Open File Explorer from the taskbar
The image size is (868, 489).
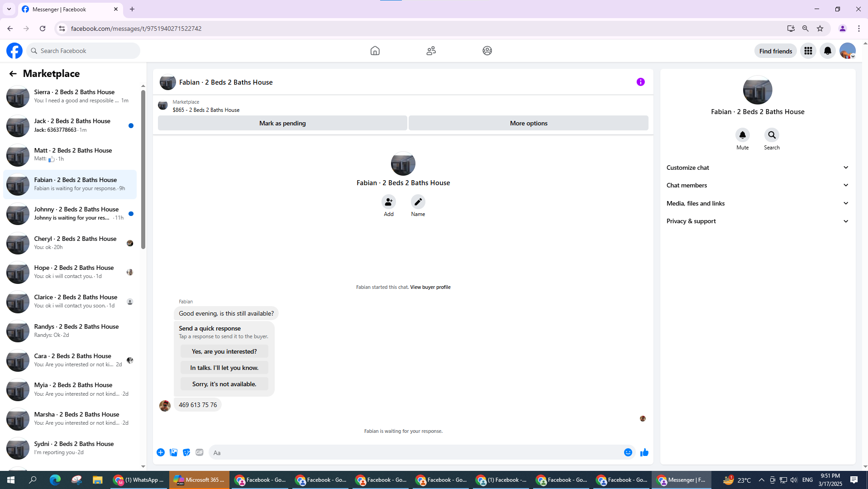tap(98, 480)
